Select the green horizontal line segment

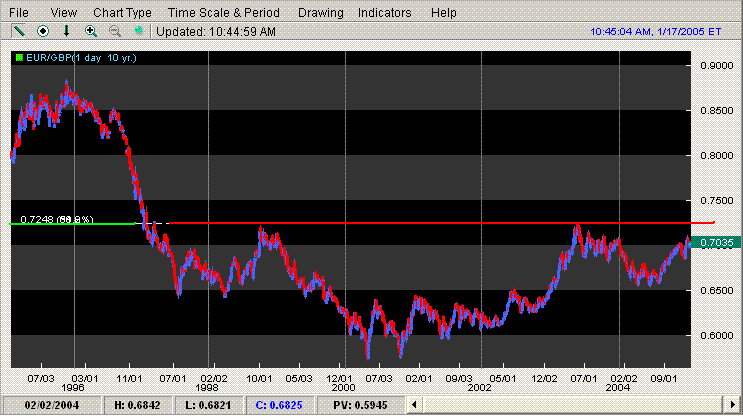[x=72, y=224]
